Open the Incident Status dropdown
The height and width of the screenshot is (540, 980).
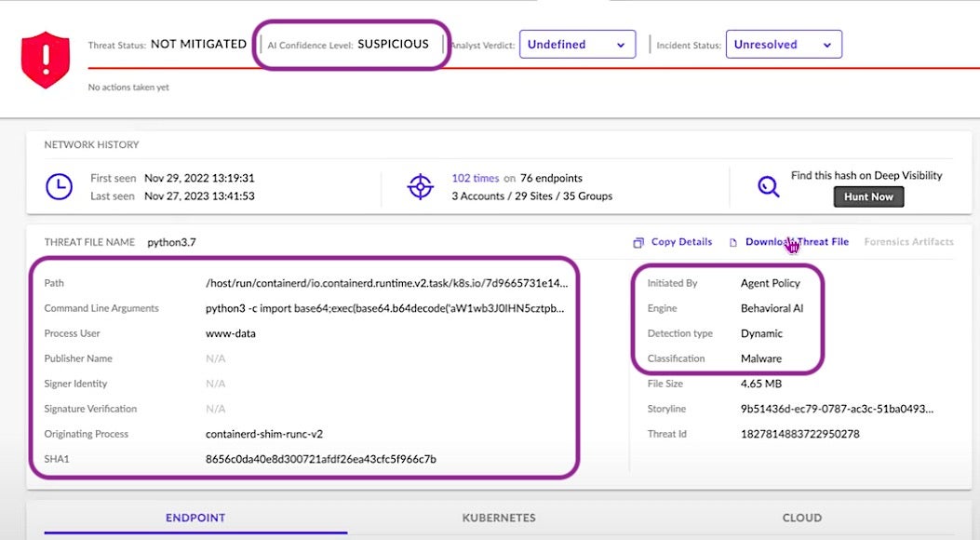click(783, 45)
